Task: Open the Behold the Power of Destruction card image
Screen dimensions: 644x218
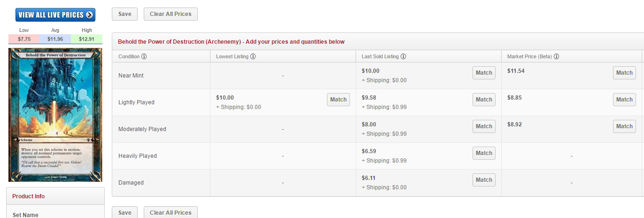Action: (x=55, y=115)
